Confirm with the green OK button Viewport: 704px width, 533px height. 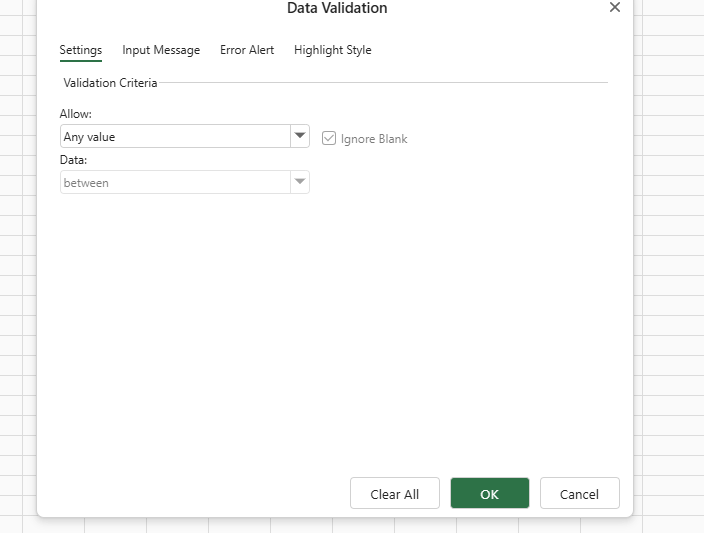coord(489,494)
